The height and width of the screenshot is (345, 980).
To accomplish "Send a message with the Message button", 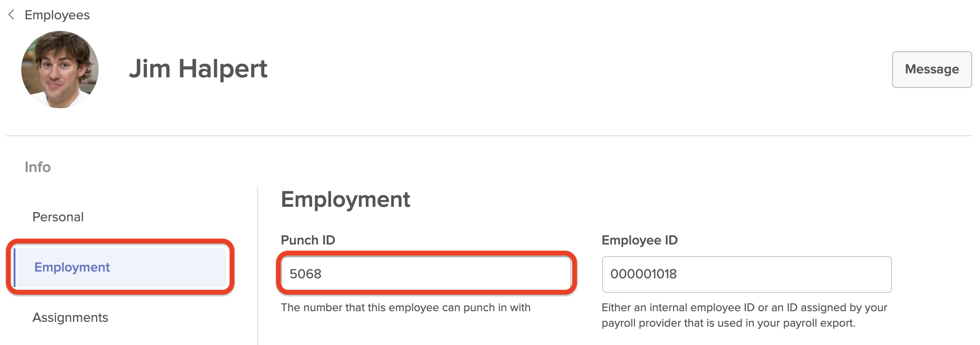I will 932,69.
